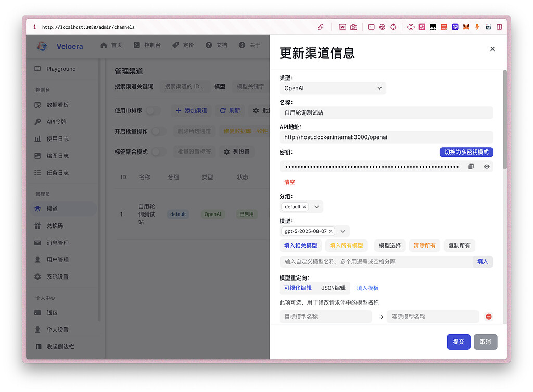Open 绘图日志 in sidebar
This screenshot has height=392, width=533.
[57, 156]
